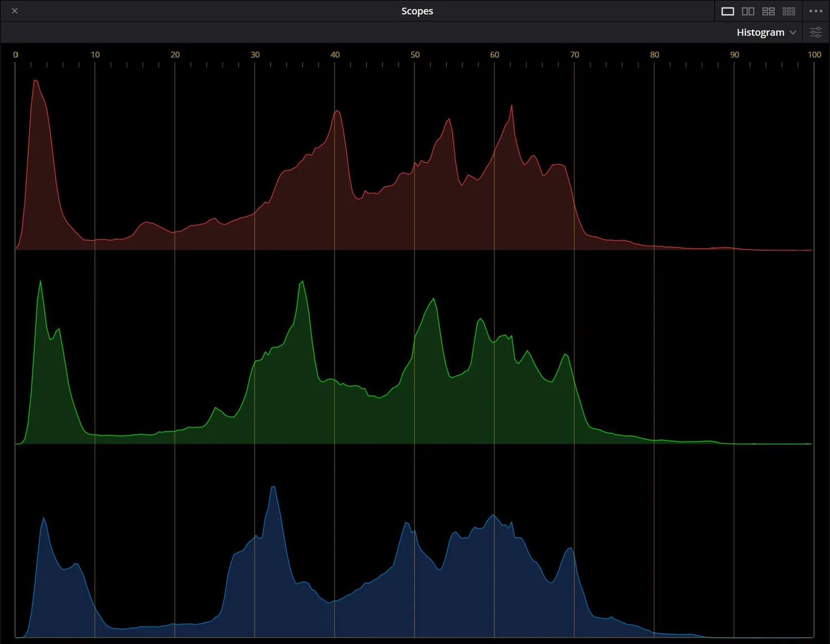Open the scope settings sliders panel

click(x=815, y=32)
